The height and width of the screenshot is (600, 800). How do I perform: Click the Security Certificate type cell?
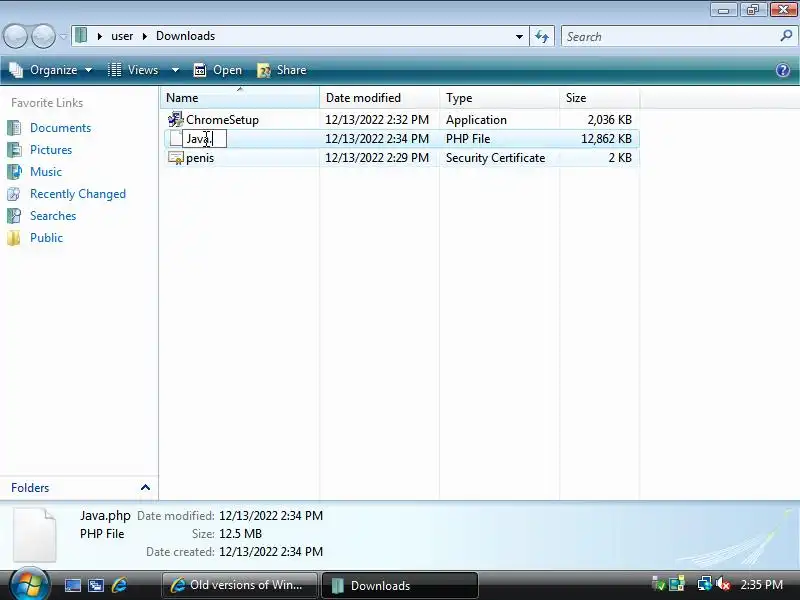(495, 158)
